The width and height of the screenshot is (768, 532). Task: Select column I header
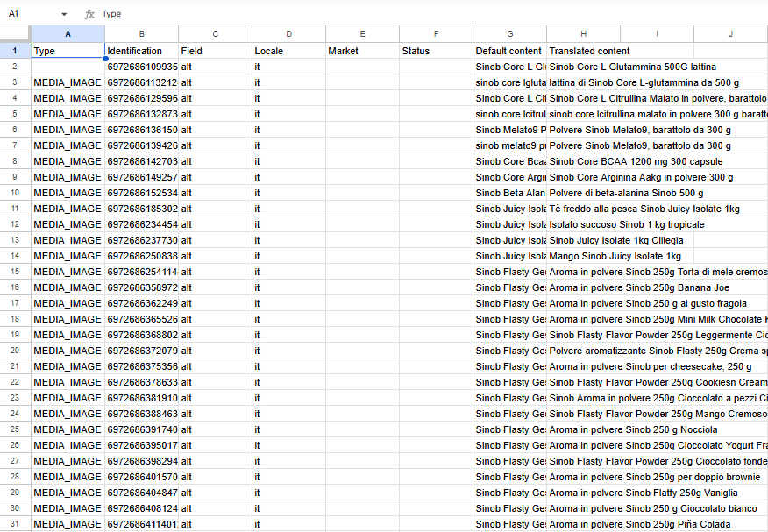[x=657, y=34]
